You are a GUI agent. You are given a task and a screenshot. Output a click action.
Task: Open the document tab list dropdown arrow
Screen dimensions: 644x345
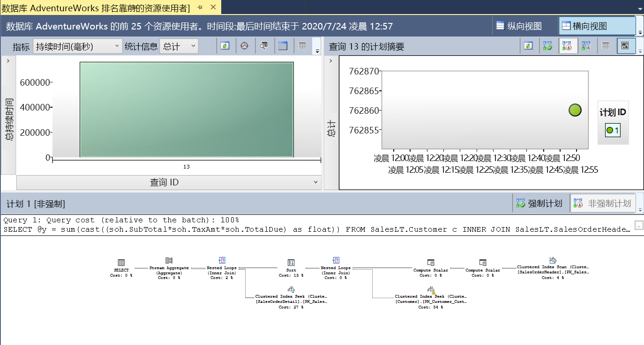(640, 9)
